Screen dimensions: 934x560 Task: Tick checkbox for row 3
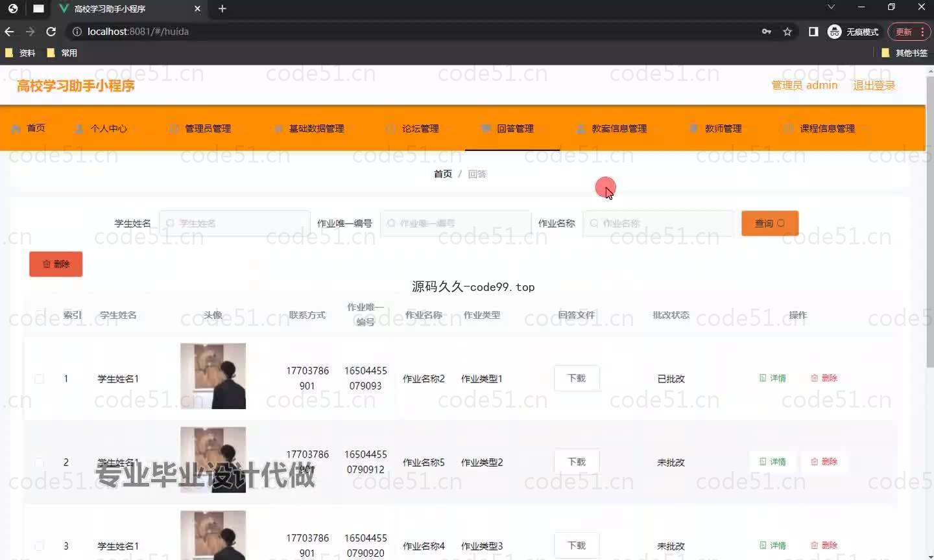coord(39,546)
